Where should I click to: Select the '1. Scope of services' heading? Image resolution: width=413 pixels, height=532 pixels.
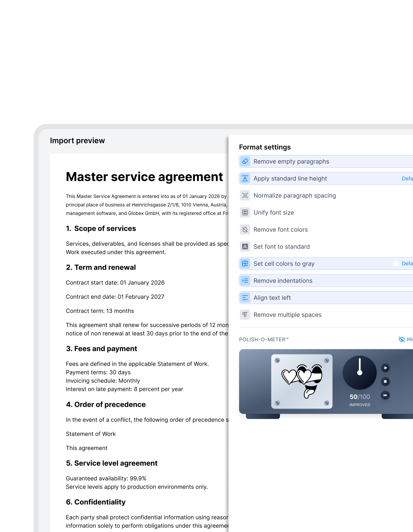tap(101, 229)
